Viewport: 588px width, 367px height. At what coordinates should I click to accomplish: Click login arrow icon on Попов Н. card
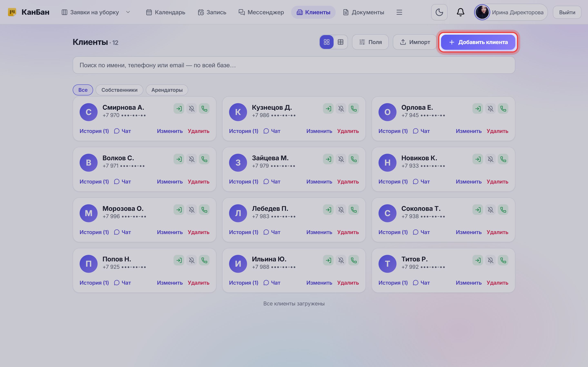[x=179, y=260]
